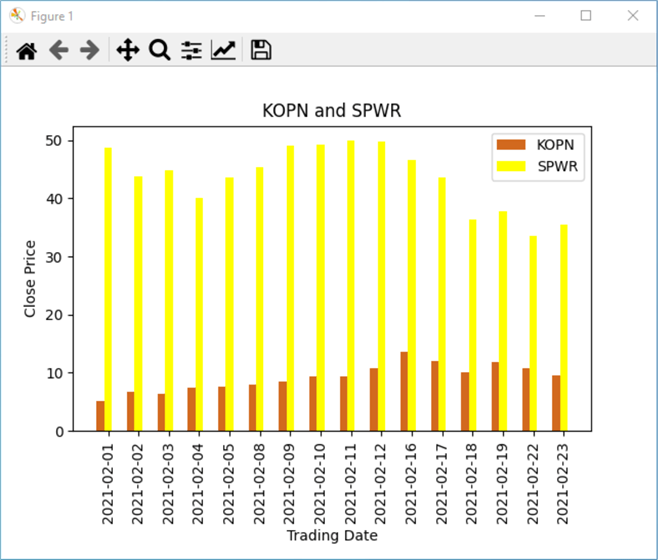Maximize the Figure 1 window
658x560 pixels.
[x=586, y=16]
